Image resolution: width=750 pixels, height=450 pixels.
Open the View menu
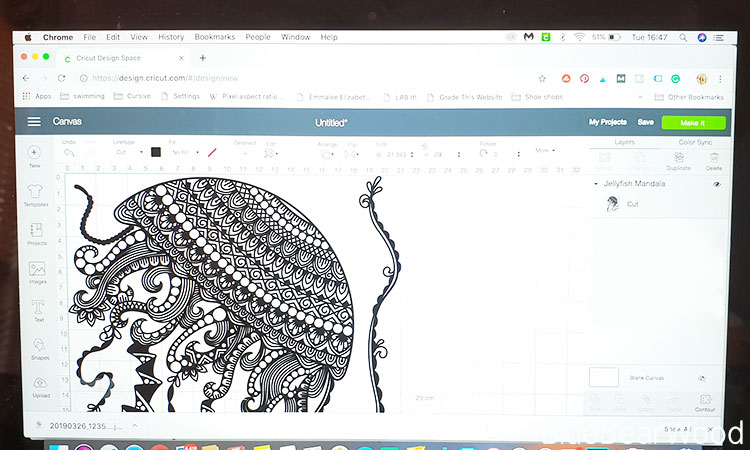[x=139, y=37]
